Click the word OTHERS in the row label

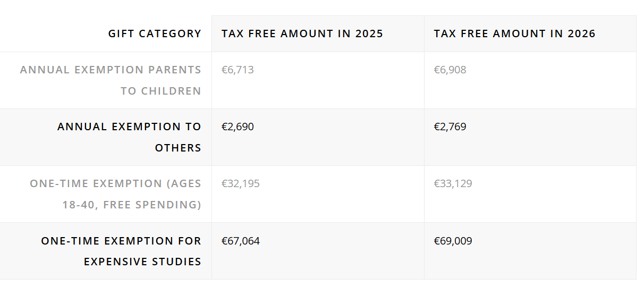click(x=178, y=148)
